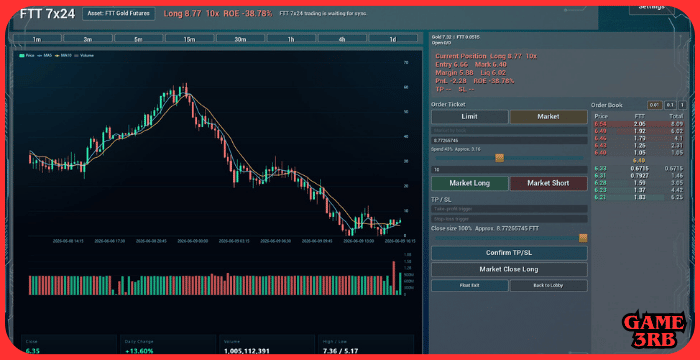Select ask price 6.46 in order book
The image size is (700, 360).
tap(600, 138)
